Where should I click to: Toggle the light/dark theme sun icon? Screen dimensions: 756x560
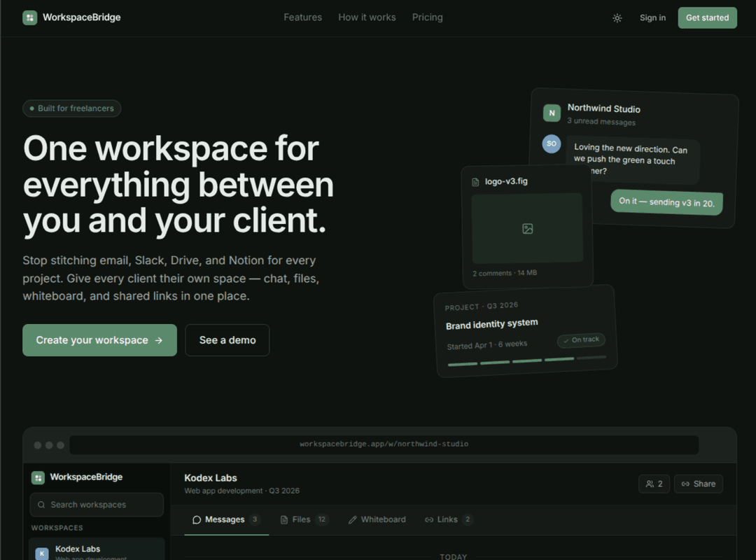click(617, 17)
